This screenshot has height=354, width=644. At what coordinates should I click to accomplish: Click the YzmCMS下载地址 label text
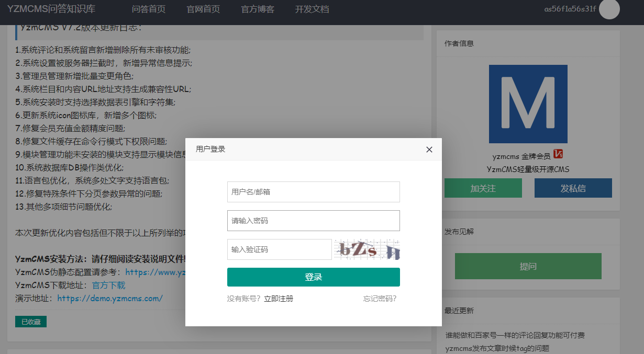[x=52, y=286]
